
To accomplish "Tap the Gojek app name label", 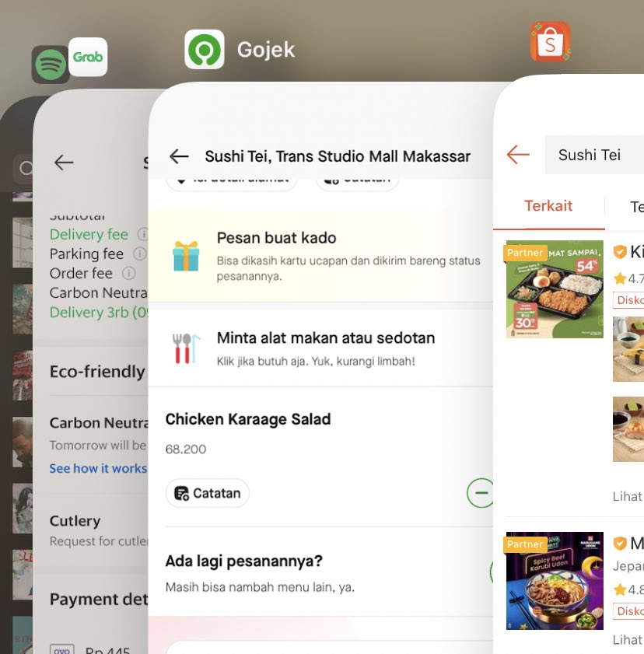I will pos(266,50).
